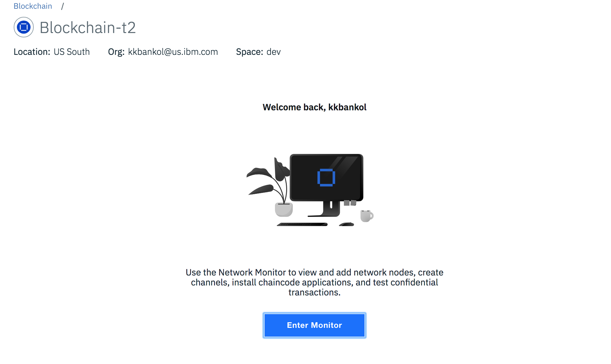Click the Org label
Image resolution: width=611 pixels, height=364 pixels.
click(x=116, y=52)
